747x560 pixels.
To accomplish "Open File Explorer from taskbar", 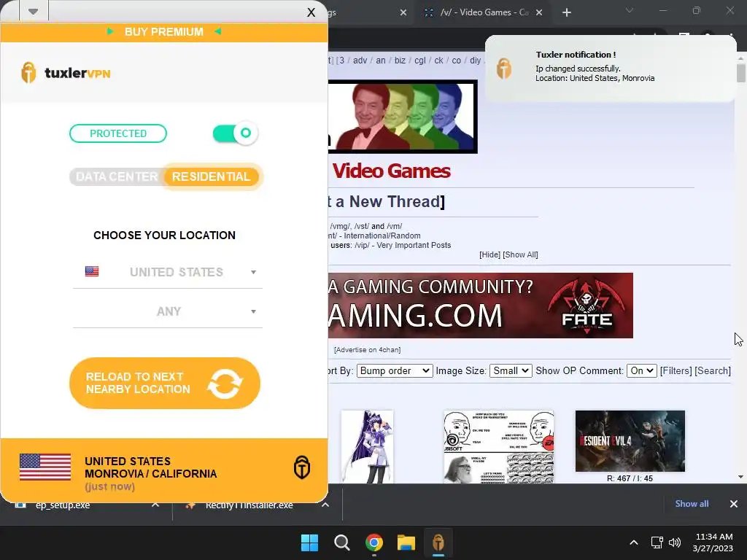I will (406, 542).
